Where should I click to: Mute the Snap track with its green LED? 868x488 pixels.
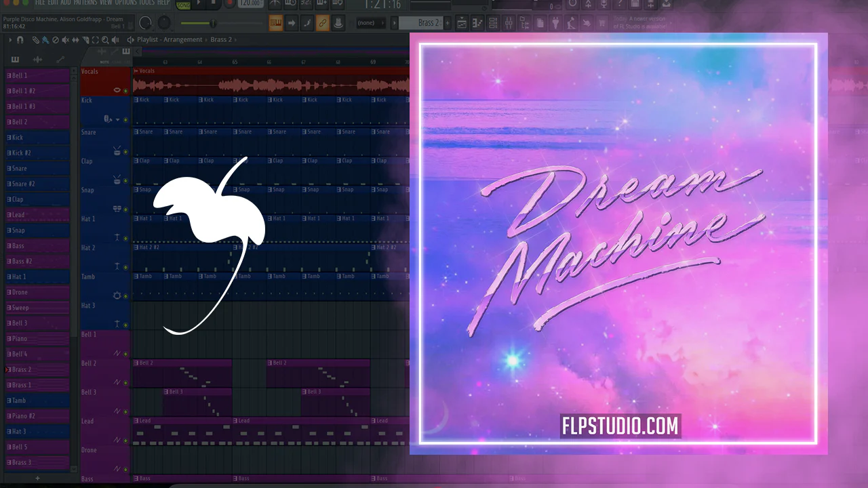pos(125,209)
